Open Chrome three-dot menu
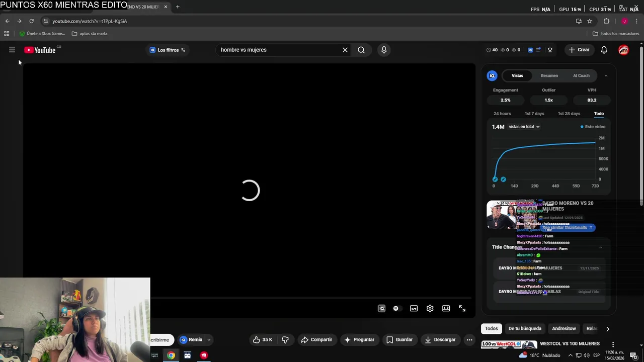Screen dimensions: 644x362 click(x=636, y=21)
